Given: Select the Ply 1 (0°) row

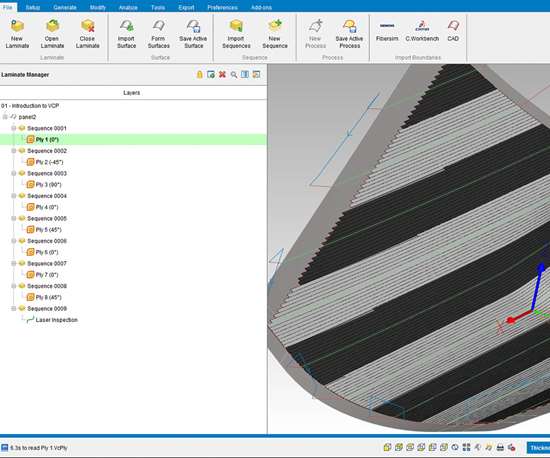Looking at the screenshot, I should 133,140.
